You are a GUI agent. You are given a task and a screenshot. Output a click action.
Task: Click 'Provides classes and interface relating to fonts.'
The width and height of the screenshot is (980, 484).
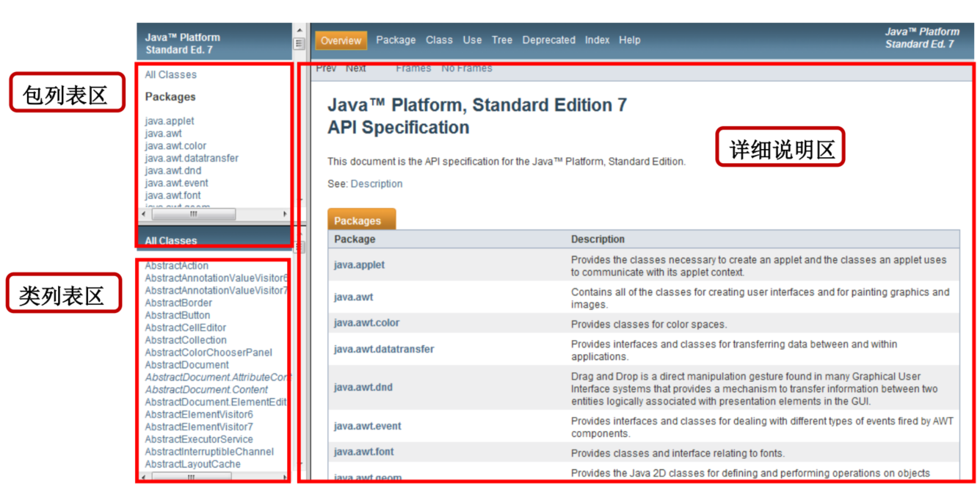coord(678,453)
